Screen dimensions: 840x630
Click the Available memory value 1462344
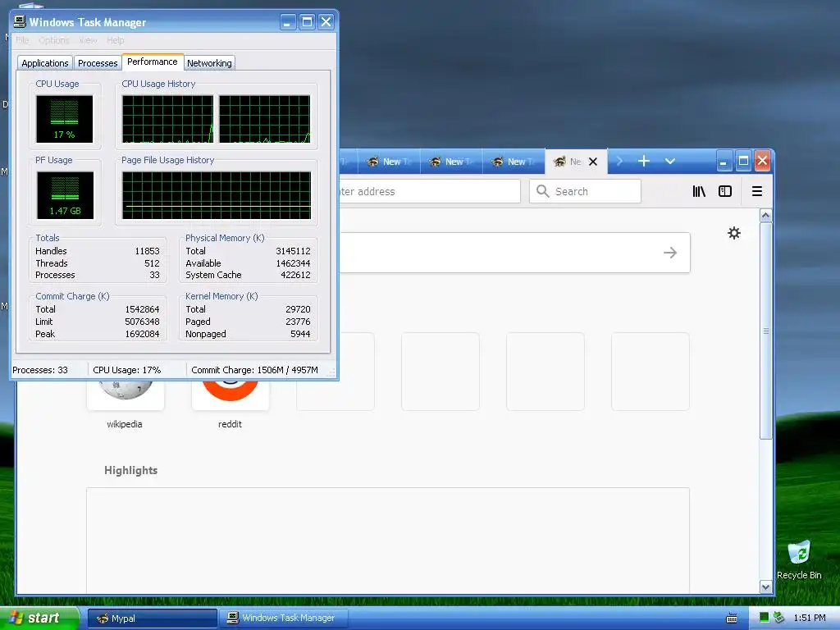pyautogui.click(x=293, y=263)
